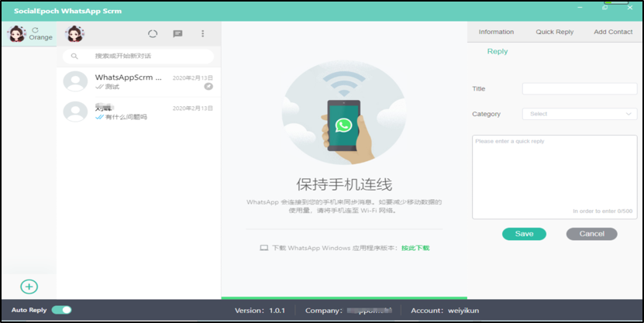Click the search magnifier icon
644x323 pixels.
pyautogui.click(x=74, y=57)
